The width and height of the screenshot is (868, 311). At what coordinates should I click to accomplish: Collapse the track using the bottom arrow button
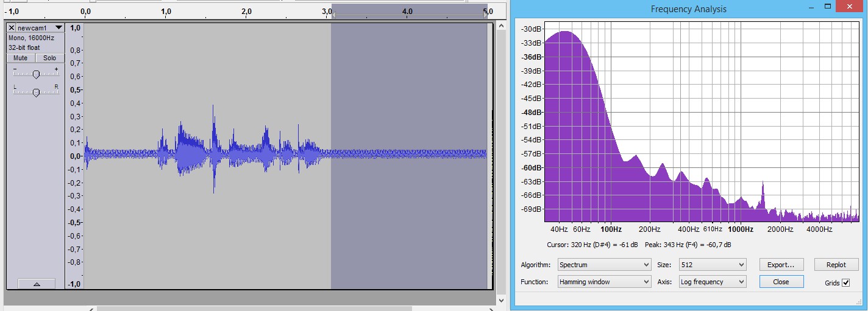(x=36, y=284)
